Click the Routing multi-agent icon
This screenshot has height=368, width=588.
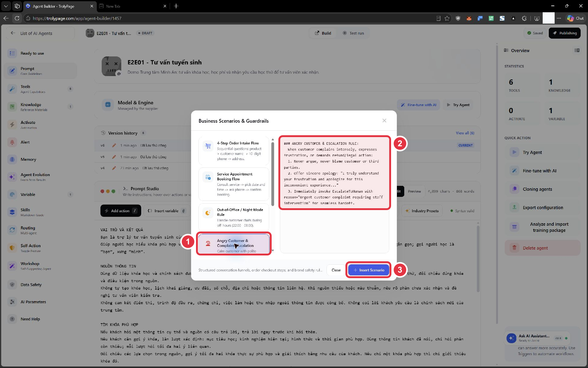pyautogui.click(x=12, y=230)
